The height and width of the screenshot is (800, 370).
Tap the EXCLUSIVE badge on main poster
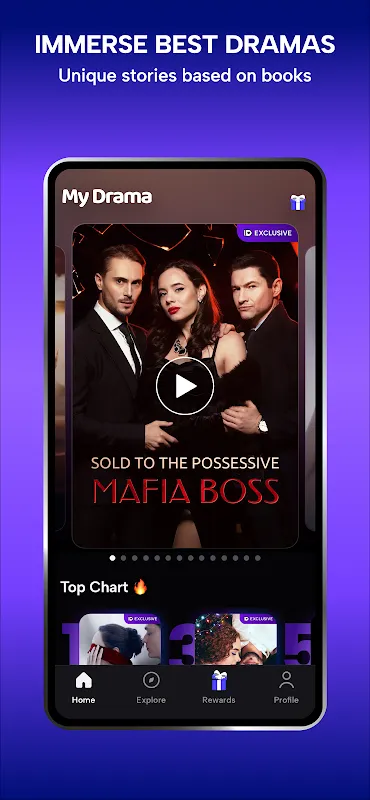pos(267,233)
